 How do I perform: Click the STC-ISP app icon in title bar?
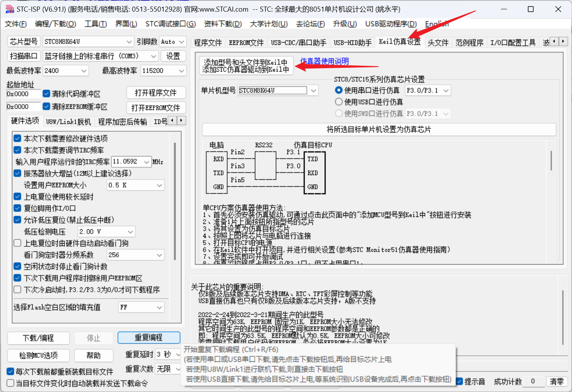(x=10, y=9)
